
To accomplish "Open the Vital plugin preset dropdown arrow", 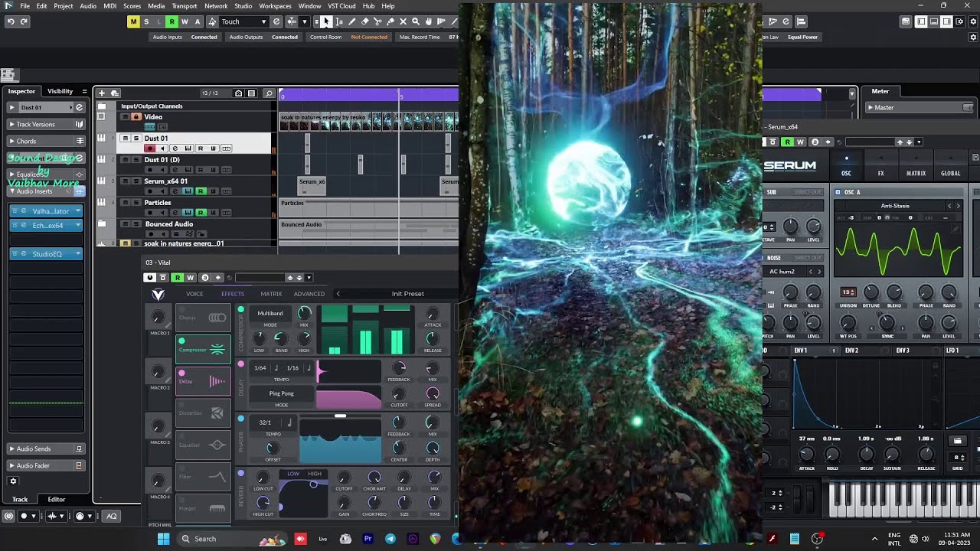I will tap(309, 278).
